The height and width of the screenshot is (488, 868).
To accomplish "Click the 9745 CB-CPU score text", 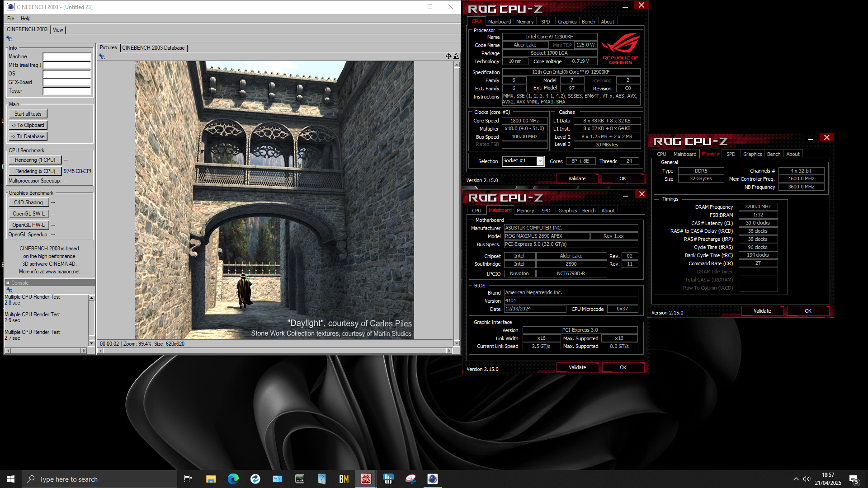I will coord(77,171).
